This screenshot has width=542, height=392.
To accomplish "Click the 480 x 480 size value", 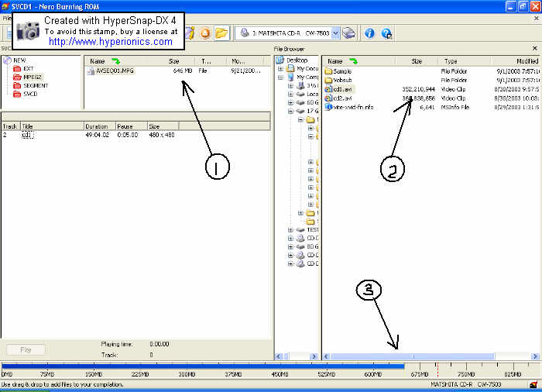I will 161,135.
